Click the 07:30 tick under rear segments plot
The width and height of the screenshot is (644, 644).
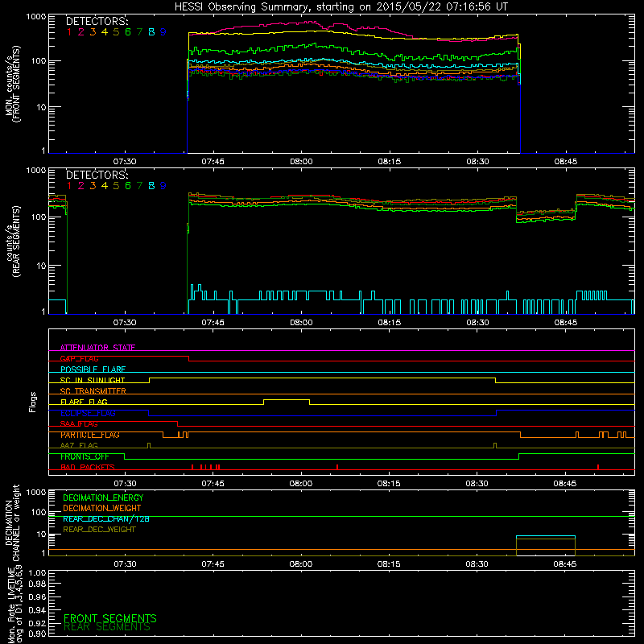(x=125, y=323)
